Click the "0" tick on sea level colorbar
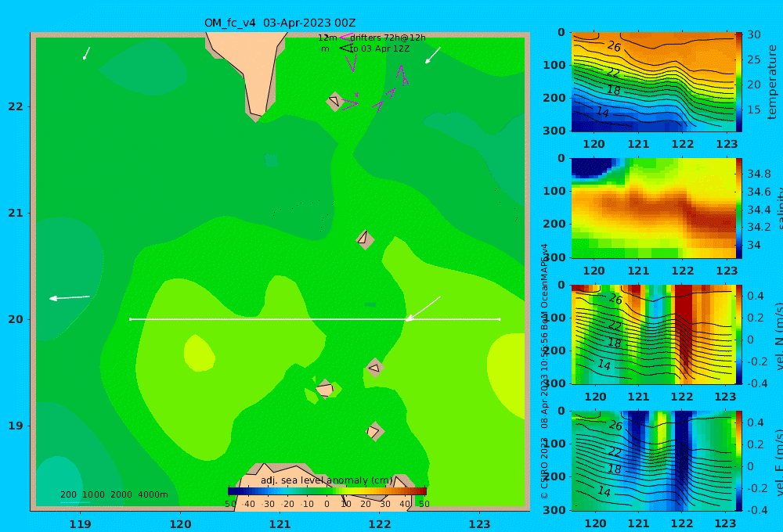The image size is (783, 532). click(x=327, y=504)
